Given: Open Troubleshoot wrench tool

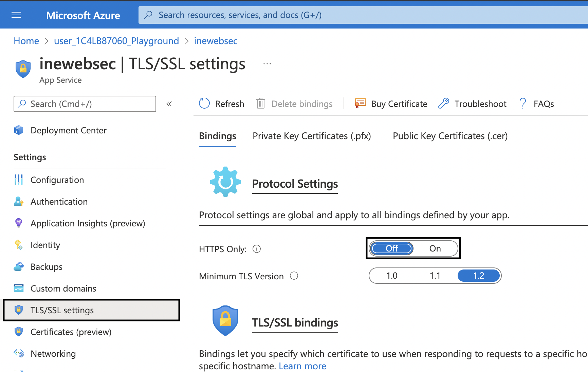Looking at the screenshot, I should [x=444, y=103].
